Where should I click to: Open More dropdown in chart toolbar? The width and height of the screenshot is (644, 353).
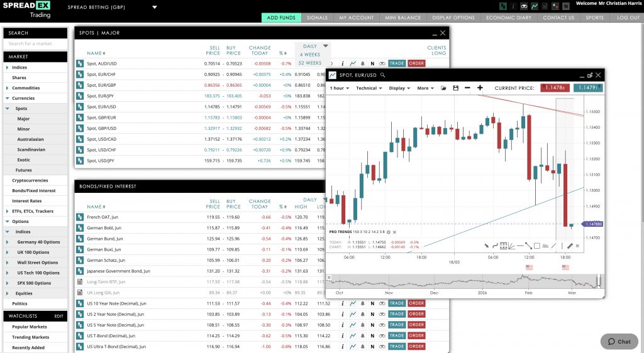(x=425, y=88)
